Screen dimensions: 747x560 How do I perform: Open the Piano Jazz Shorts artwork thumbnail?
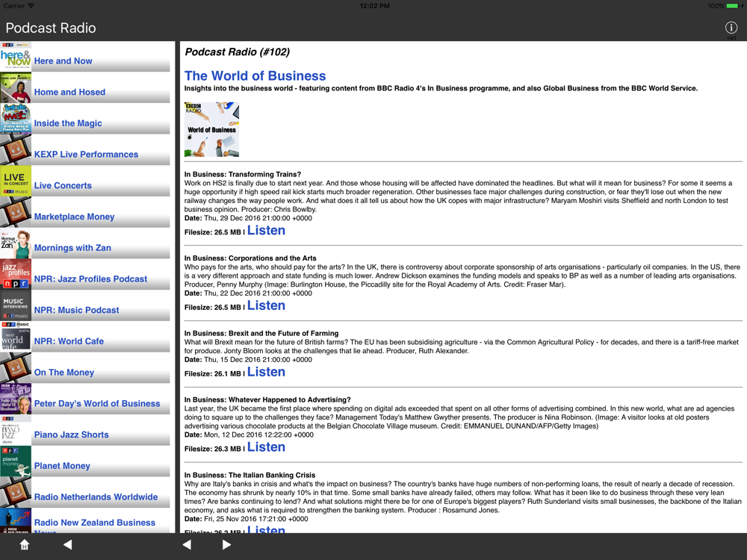(16, 430)
